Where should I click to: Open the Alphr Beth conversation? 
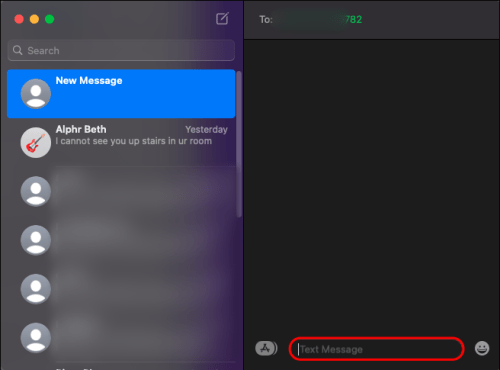point(121,142)
